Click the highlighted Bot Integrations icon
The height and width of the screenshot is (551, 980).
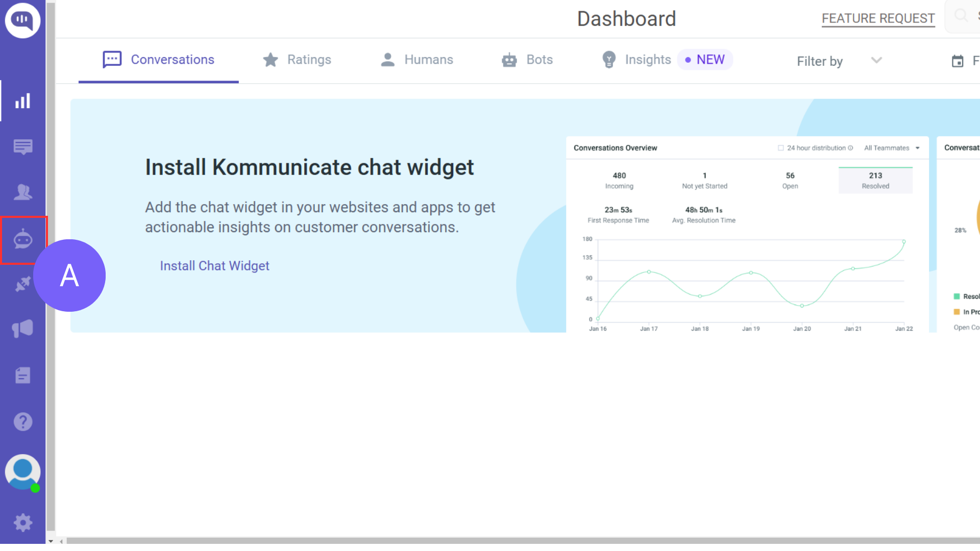23,240
